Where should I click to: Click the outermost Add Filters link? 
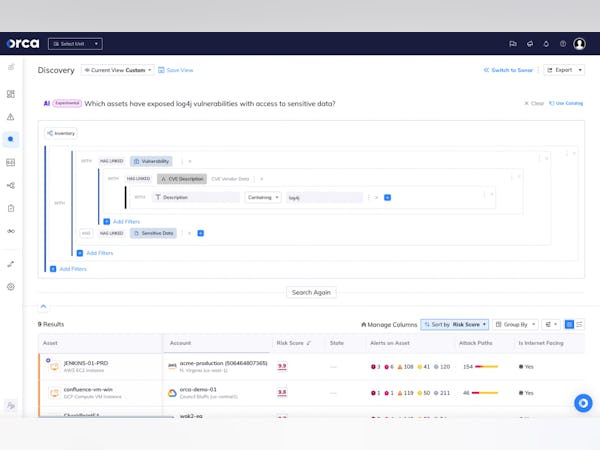68,269
